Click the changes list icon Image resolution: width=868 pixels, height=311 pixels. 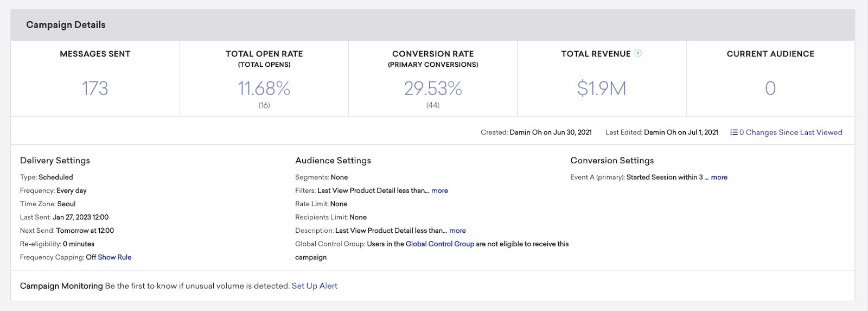(x=733, y=132)
